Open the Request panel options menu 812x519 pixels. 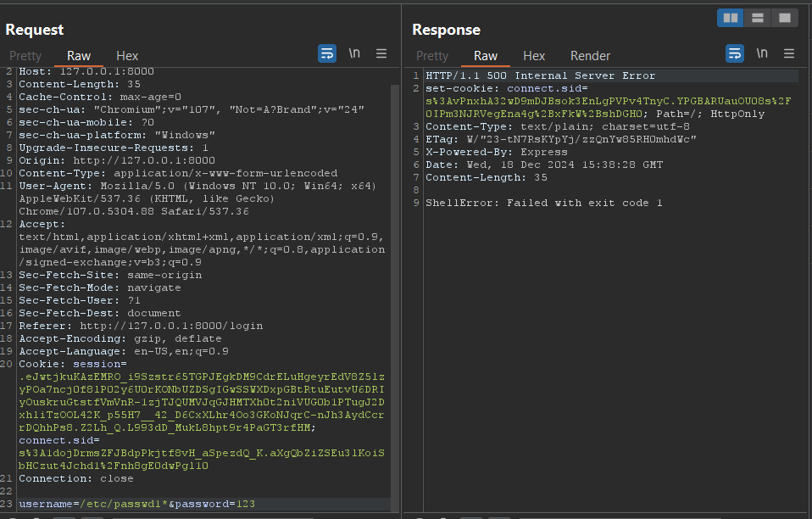pos(381,53)
